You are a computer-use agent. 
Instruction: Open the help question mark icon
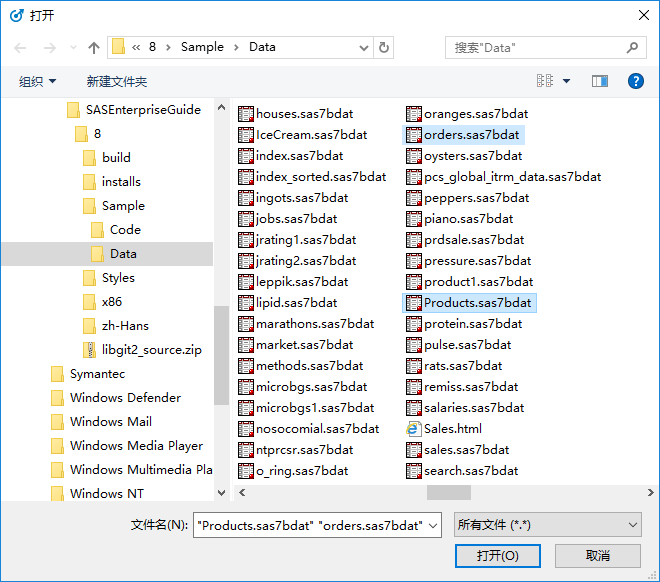click(x=635, y=81)
